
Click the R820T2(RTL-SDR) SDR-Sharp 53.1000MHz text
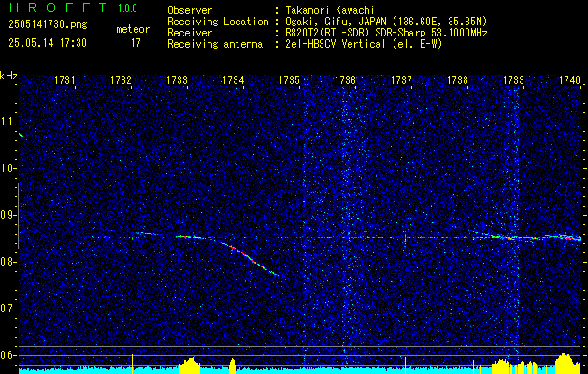[386, 33]
